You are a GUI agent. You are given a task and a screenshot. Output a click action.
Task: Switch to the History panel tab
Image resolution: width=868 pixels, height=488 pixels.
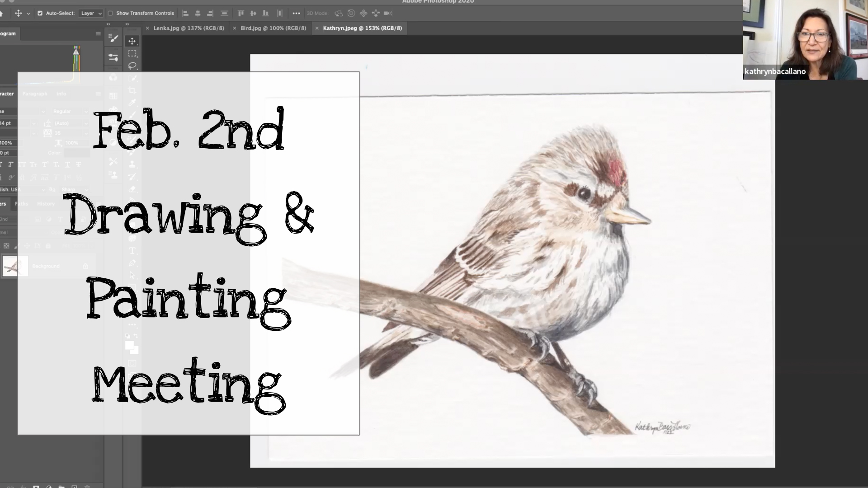(46, 204)
